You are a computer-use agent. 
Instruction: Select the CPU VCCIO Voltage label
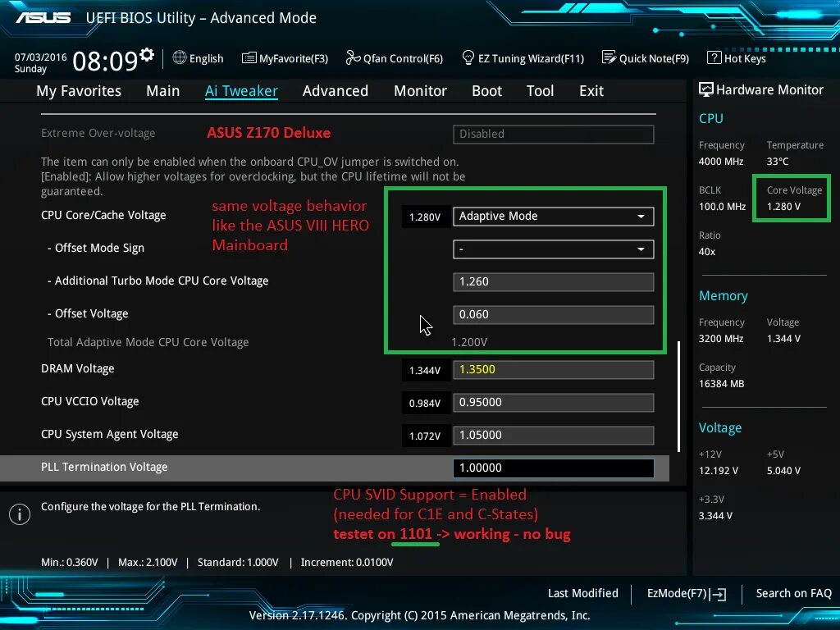point(90,401)
